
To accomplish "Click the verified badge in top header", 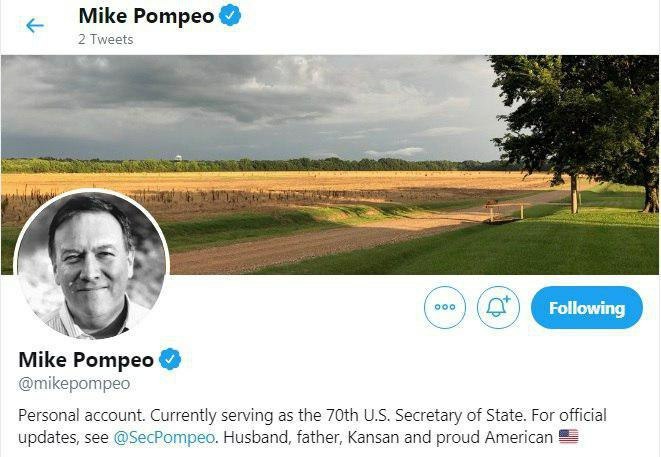I will click(x=230, y=16).
